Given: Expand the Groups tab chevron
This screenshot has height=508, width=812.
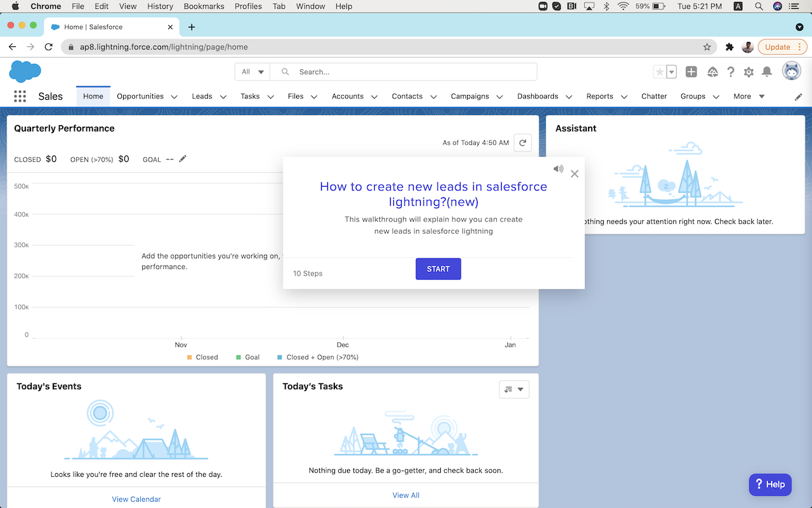Looking at the screenshot, I should pos(716,97).
